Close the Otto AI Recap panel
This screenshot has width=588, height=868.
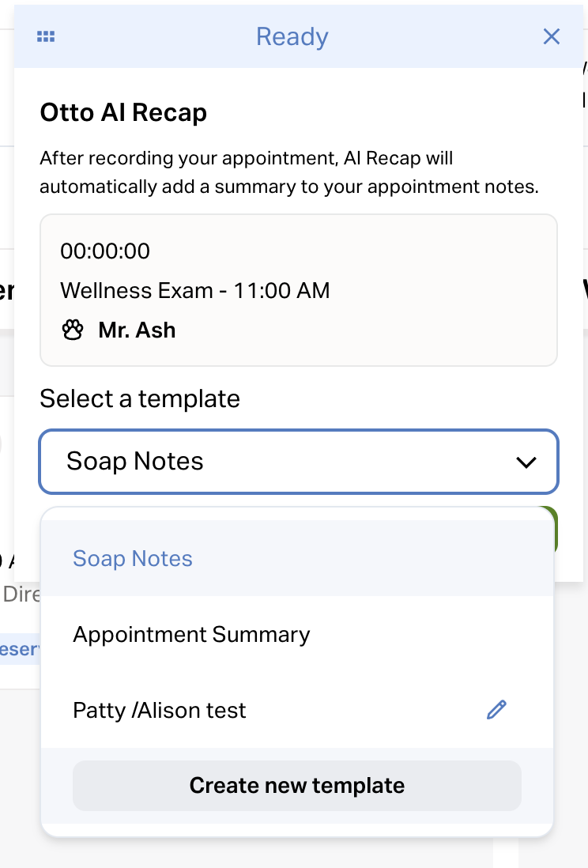click(551, 36)
